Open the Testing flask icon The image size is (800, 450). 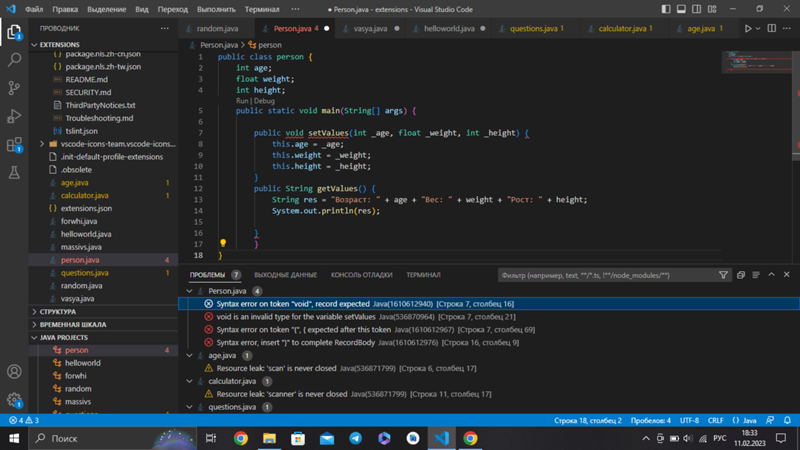[x=14, y=173]
